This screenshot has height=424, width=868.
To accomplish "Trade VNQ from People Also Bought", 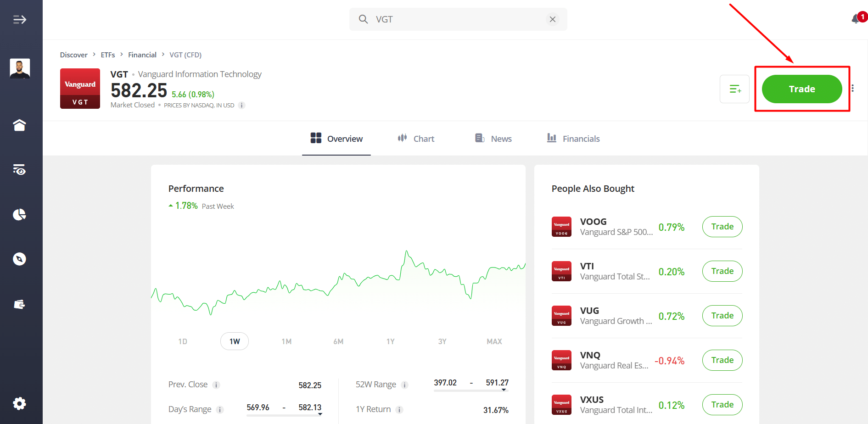I will click(x=722, y=360).
